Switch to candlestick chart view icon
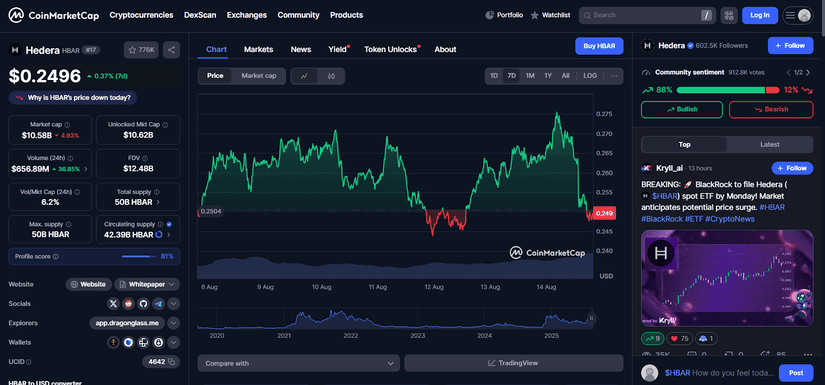Image resolution: width=825 pixels, height=385 pixels. 331,76
